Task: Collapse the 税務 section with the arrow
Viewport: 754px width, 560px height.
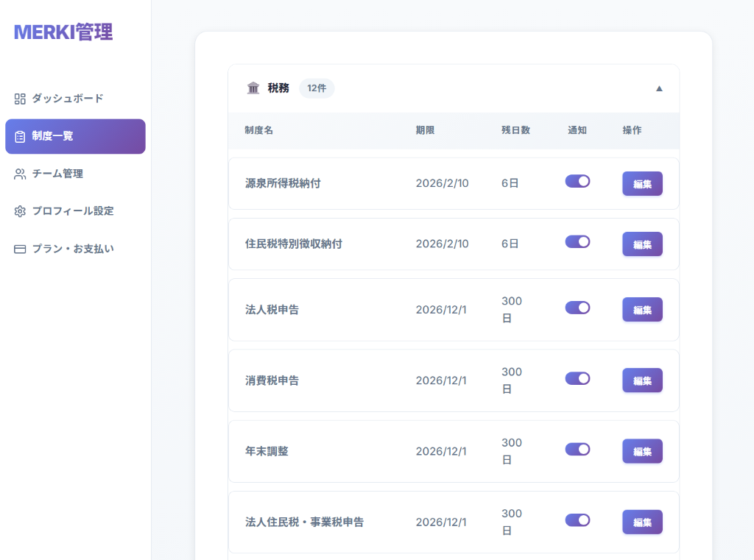Action: pos(659,88)
